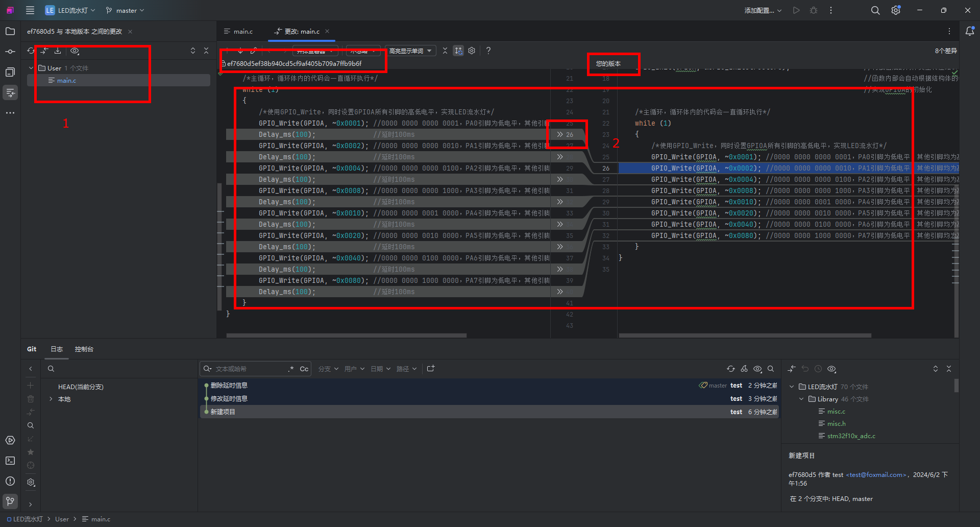Select the 修改延时信息 commit
The width and height of the screenshot is (980, 527).
click(229, 398)
